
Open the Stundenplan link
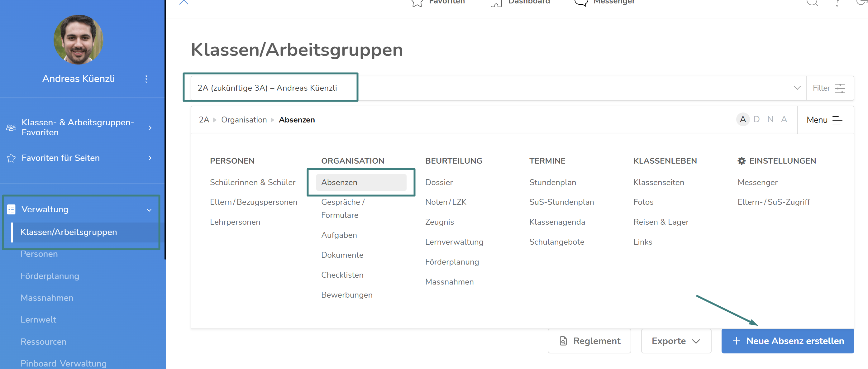tap(553, 182)
